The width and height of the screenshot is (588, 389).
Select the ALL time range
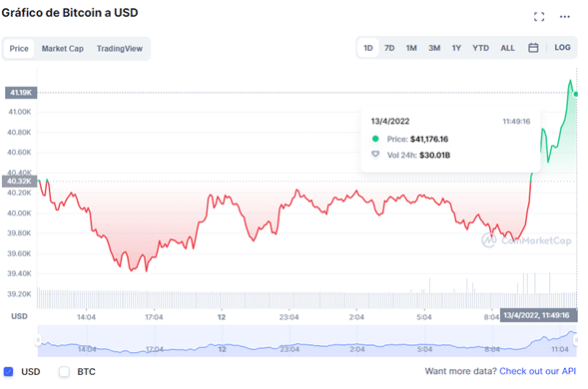pos(508,48)
